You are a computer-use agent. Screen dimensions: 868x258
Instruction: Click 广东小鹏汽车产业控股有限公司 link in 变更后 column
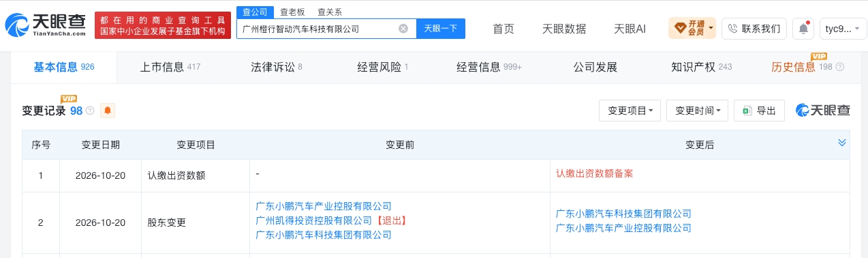point(623,228)
